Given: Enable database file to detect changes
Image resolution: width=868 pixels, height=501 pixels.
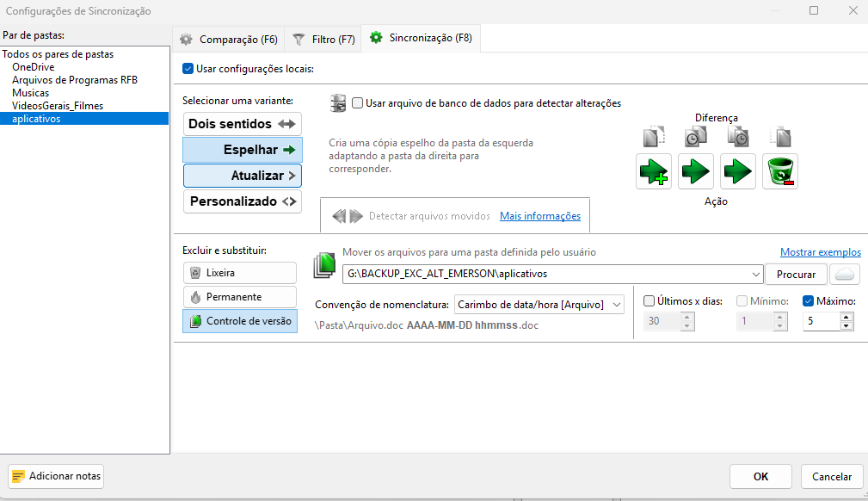Looking at the screenshot, I should [358, 103].
